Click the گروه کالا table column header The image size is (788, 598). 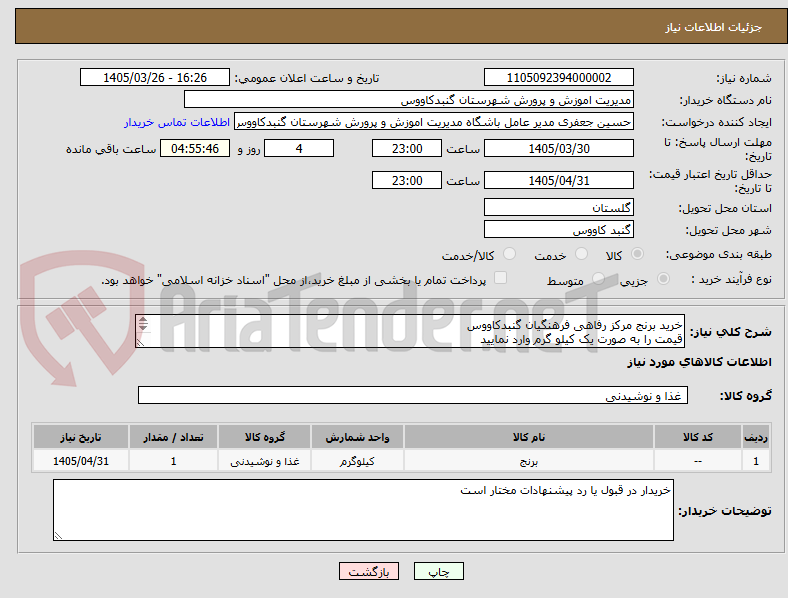[x=265, y=437]
